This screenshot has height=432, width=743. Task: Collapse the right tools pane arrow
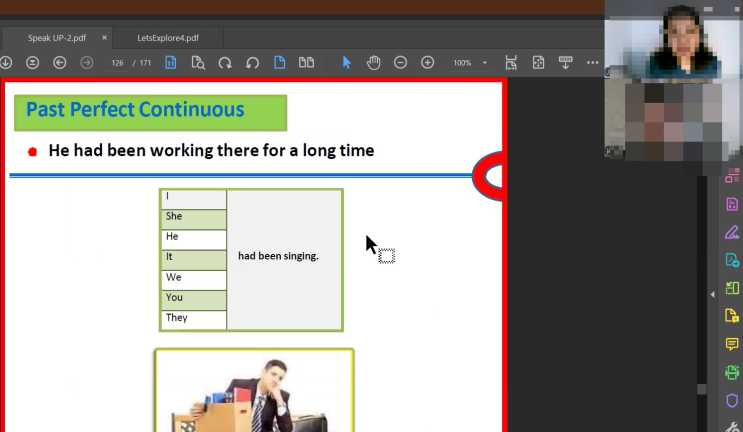pyautogui.click(x=713, y=295)
